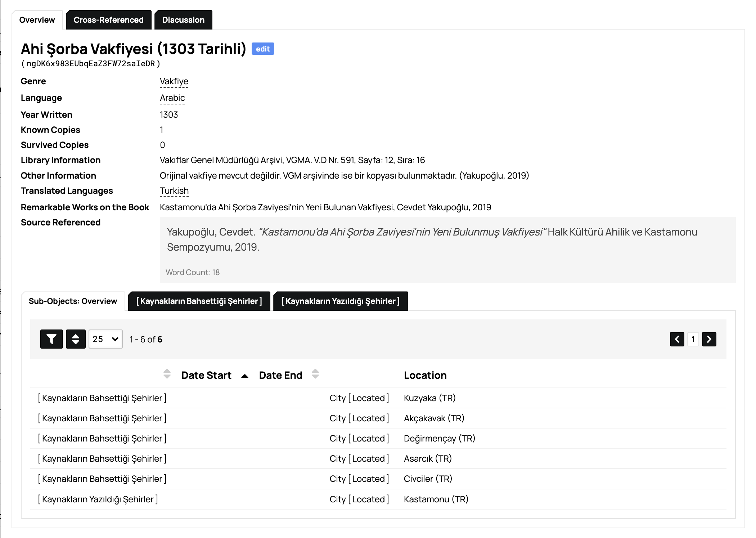Image resolution: width=756 pixels, height=538 pixels.
Task: Open the Kastamonu (TR) location row
Action: tap(436, 499)
